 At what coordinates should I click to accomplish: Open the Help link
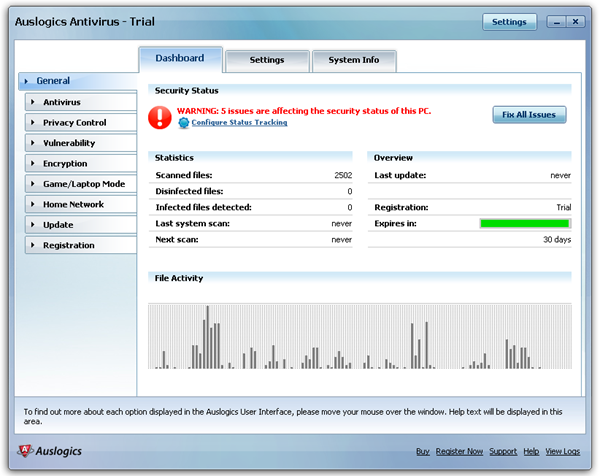tap(531, 452)
